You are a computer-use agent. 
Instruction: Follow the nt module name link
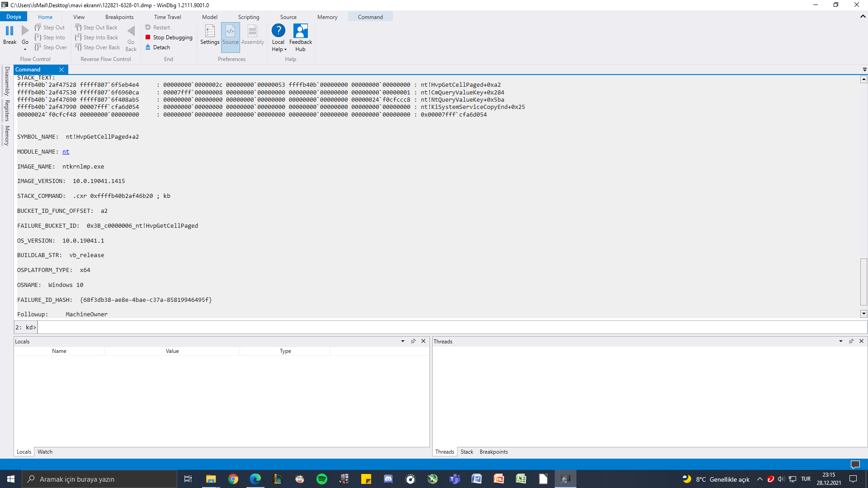coord(66,152)
